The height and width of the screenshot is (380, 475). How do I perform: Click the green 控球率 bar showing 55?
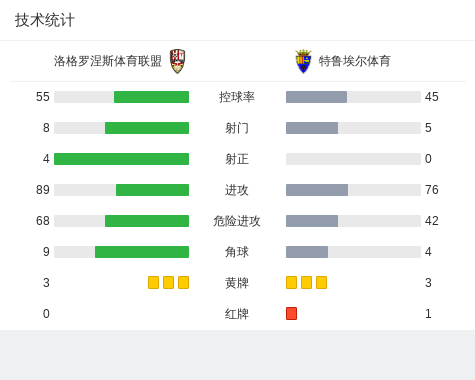click(151, 97)
